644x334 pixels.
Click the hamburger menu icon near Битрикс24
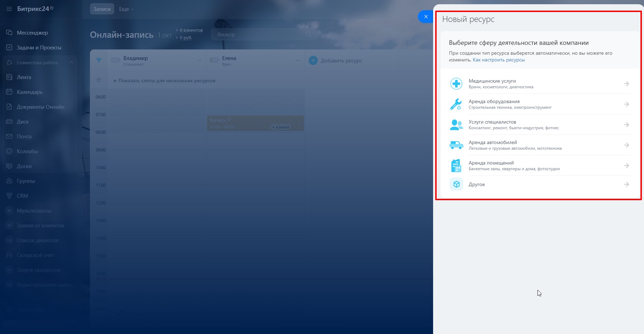(x=9, y=9)
